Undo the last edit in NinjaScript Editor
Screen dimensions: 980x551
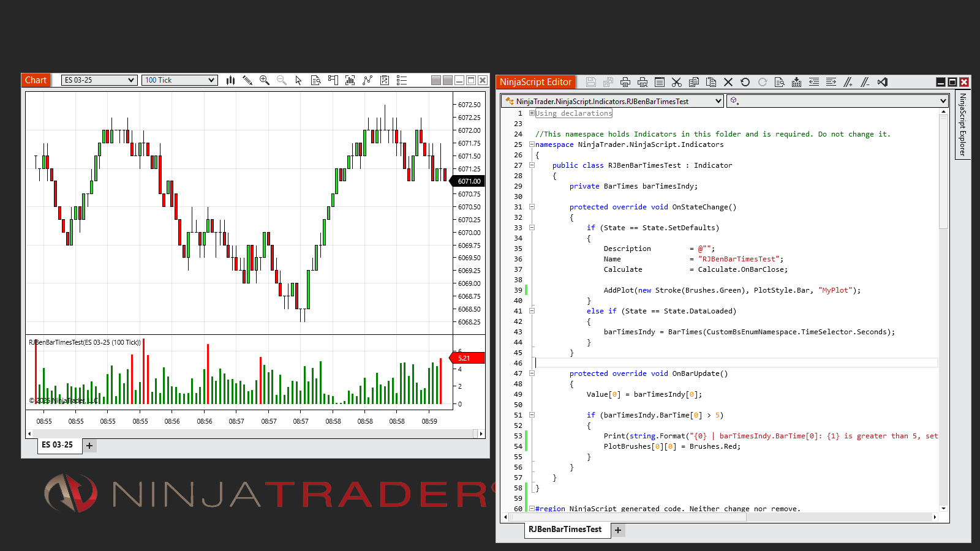[745, 82]
